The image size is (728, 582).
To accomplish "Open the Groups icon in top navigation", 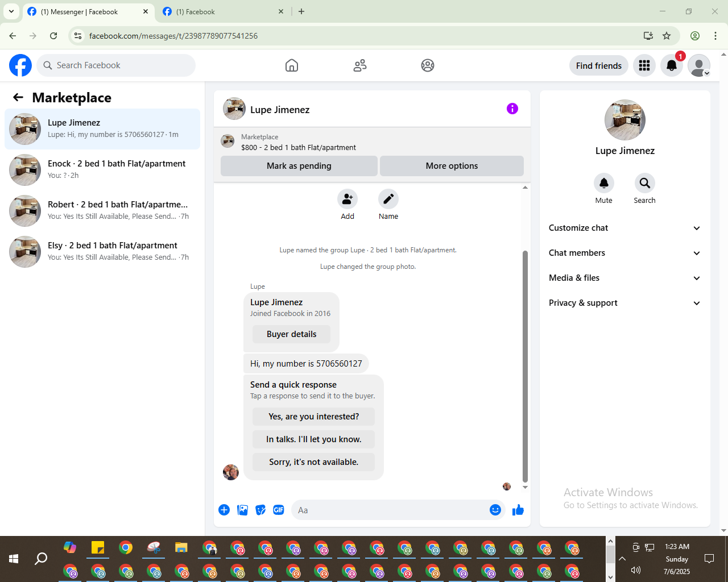I will (428, 65).
